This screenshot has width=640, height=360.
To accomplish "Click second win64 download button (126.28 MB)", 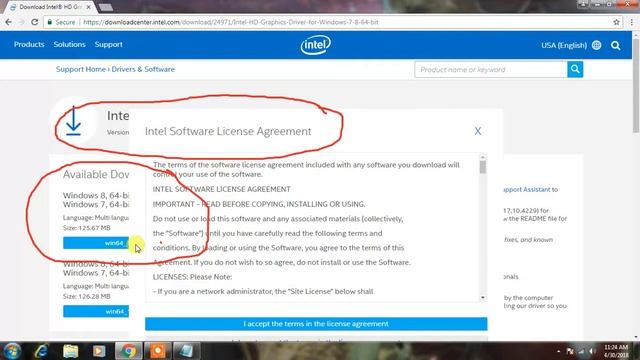I will (96, 311).
